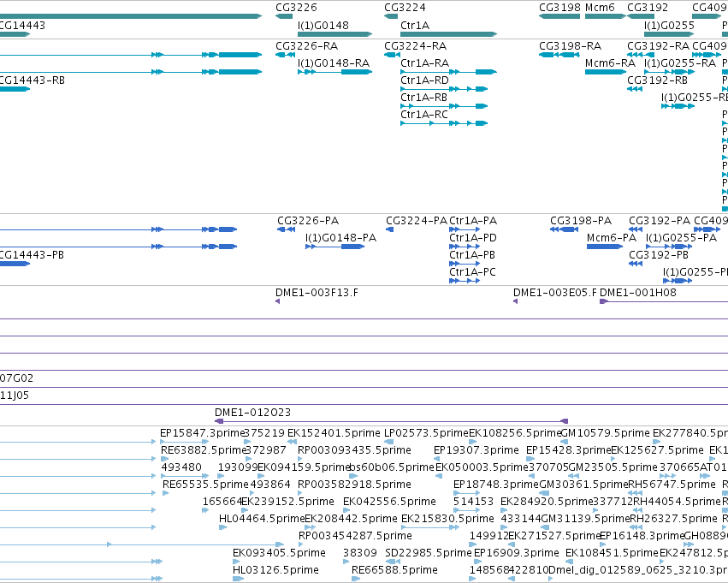Screen dimensions: 728x583
Task: Select the RP003582918.5prime EST label
Action: [354, 484]
